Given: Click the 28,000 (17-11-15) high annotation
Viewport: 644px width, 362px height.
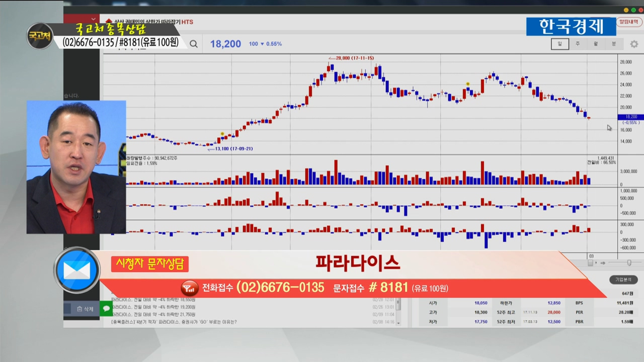Looking at the screenshot, I should tap(351, 58).
